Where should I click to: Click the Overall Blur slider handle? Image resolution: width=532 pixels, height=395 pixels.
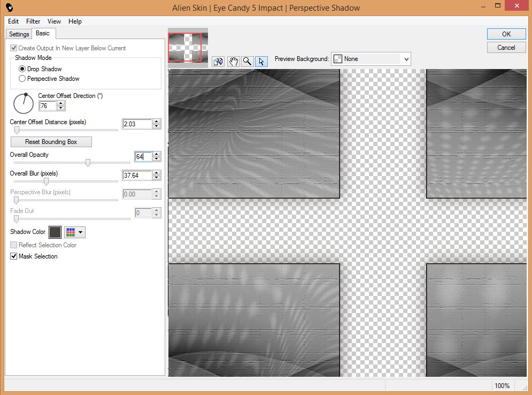46,181
